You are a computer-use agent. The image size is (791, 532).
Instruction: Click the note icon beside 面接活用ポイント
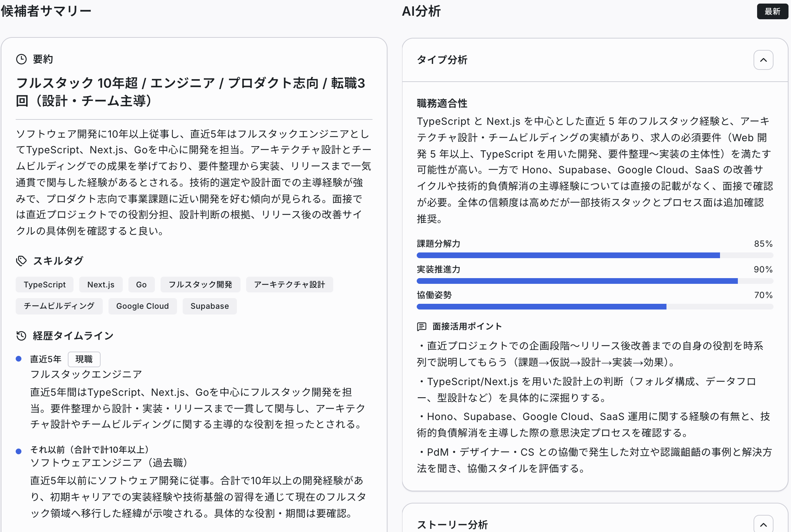point(422,326)
